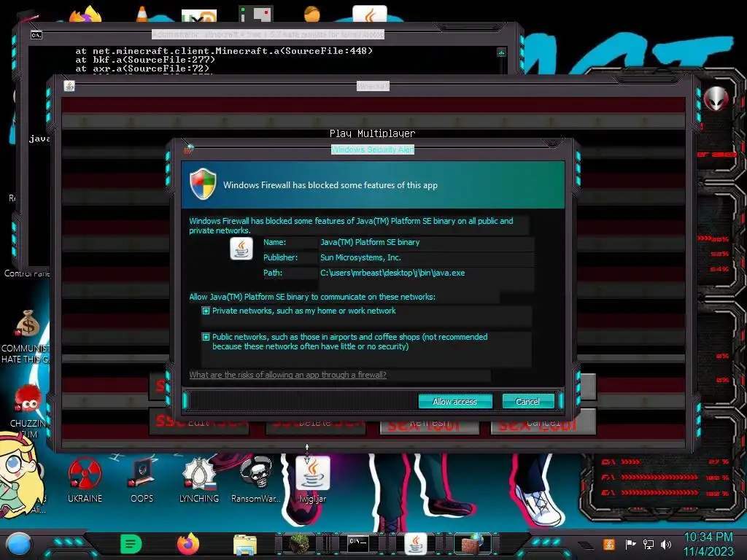Screen dimensions: 747x560
Task: Click the Firefox desktop icon at top
Action: click(x=86, y=14)
